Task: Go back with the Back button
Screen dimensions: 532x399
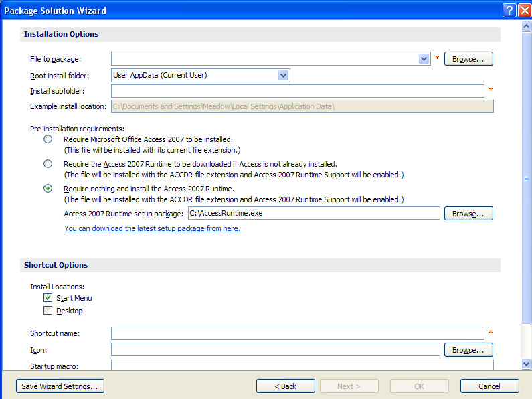Action: (285, 386)
